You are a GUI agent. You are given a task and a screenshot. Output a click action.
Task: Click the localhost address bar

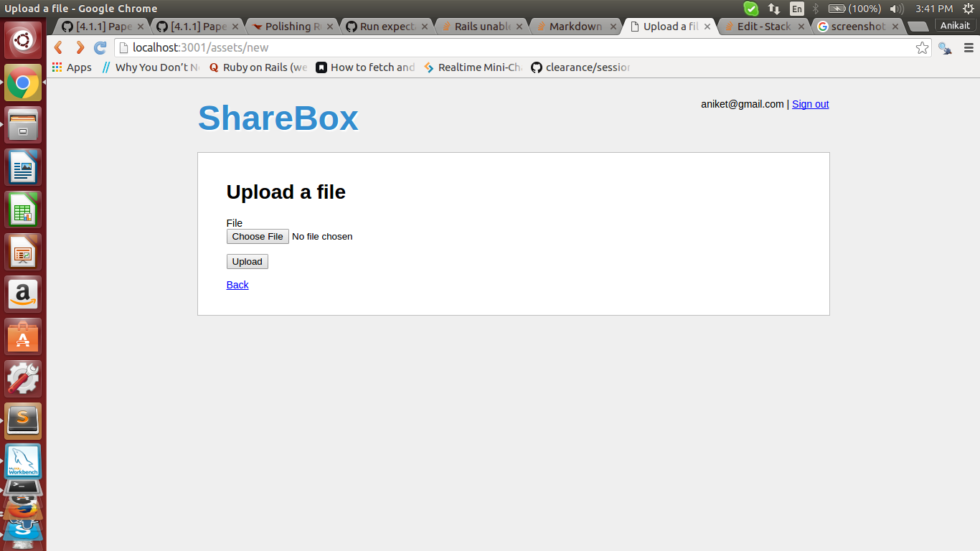(502, 48)
